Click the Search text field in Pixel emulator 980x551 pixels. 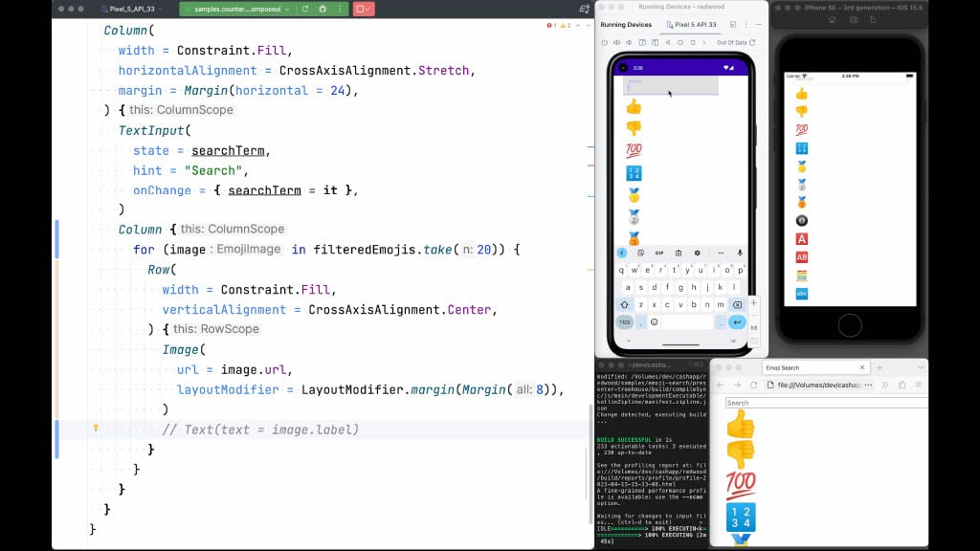pos(671,85)
